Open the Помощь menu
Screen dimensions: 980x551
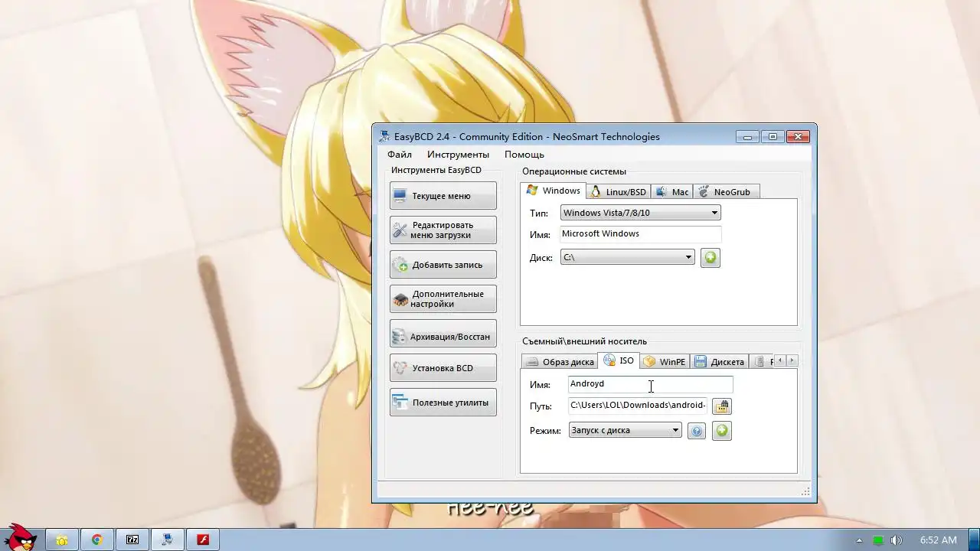coord(524,155)
